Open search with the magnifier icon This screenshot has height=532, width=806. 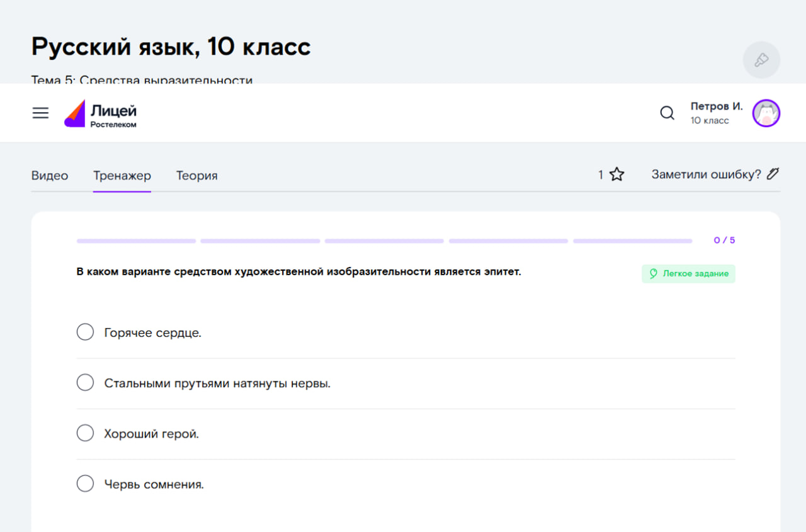coord(667,113)
